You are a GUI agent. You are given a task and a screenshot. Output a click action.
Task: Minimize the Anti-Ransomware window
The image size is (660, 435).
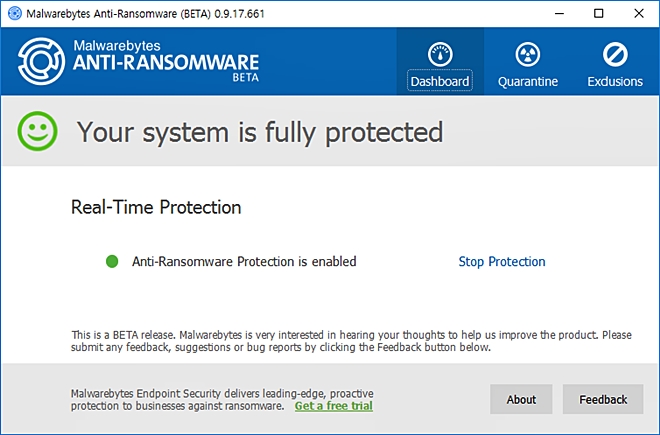(559, 13)
